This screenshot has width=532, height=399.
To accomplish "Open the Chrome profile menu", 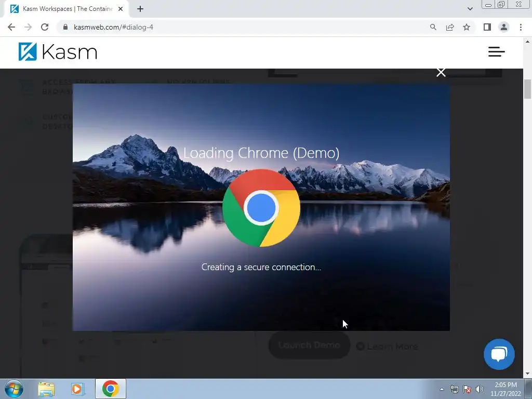I will coord(504,27).
